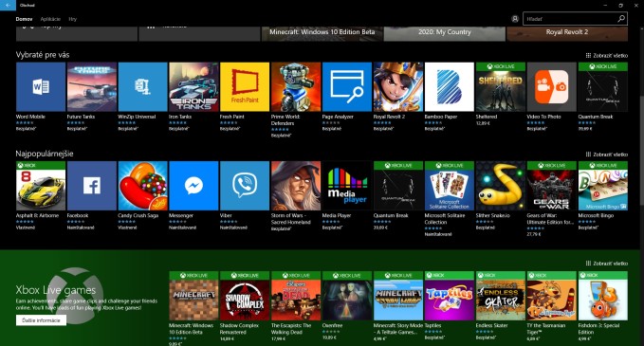This screenshot has width=644, height=346.
Task: Open the Bamboo Paper app tile
Action: pyautogui.click(x=450, y=87)
